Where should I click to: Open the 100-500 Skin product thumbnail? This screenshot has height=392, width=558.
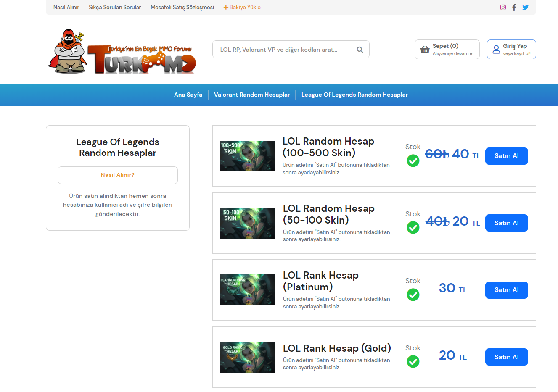click(248, 156)
